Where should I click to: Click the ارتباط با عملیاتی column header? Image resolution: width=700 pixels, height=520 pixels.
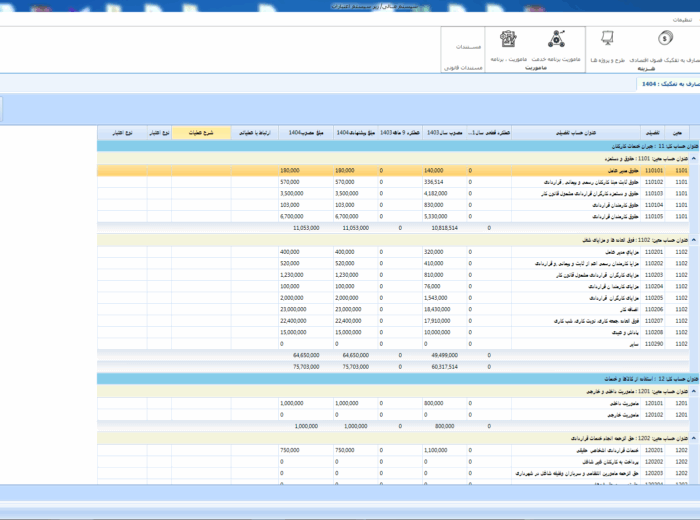[x=255, y=132]
